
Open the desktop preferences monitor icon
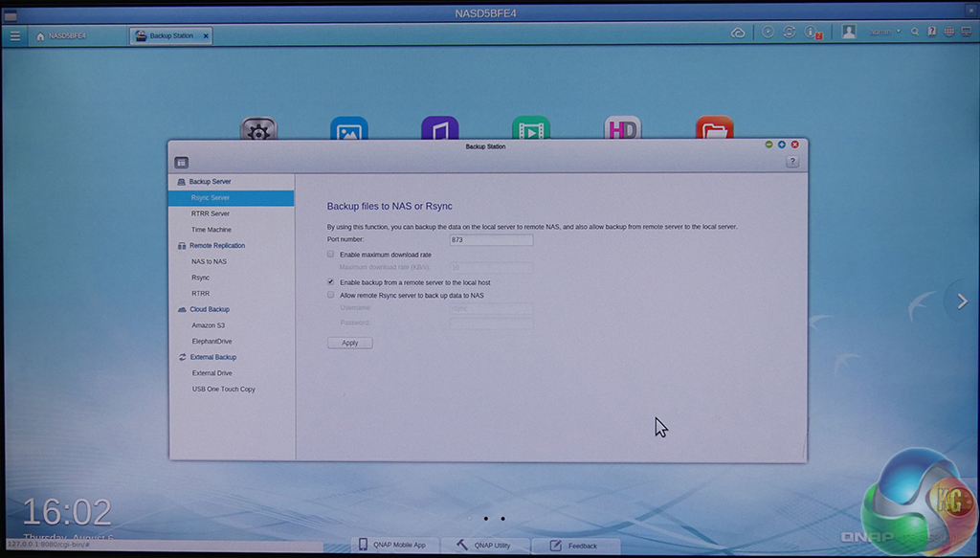click(967, 32)
